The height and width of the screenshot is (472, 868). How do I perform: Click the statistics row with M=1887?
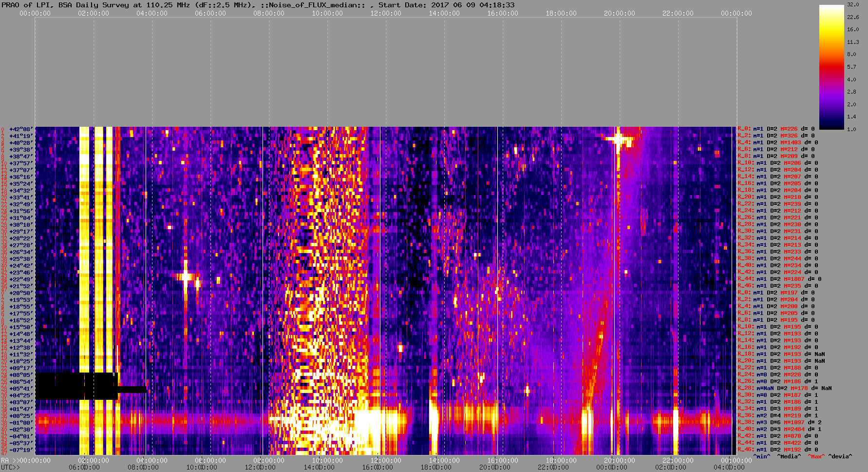(779, 279)
